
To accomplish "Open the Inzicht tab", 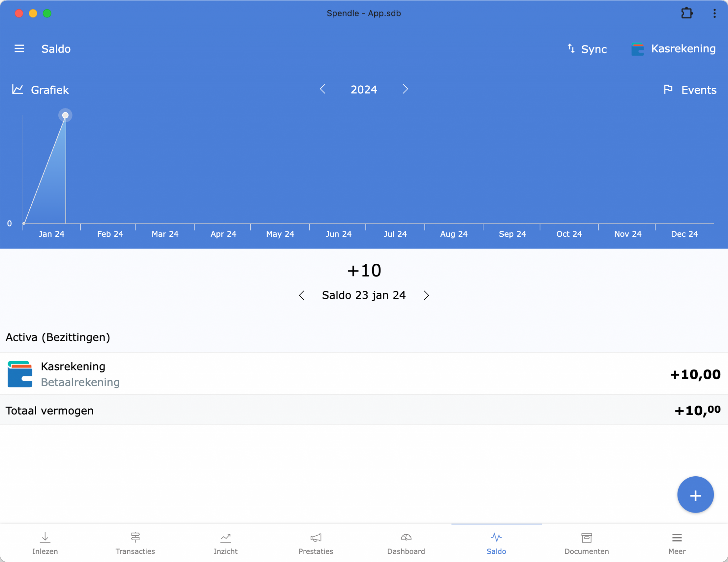I will pyautogui.click(x=225, y=543).
